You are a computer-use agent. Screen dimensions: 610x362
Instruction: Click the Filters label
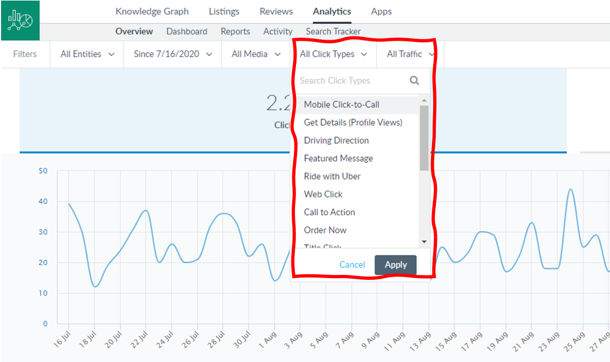coord(25,54)
